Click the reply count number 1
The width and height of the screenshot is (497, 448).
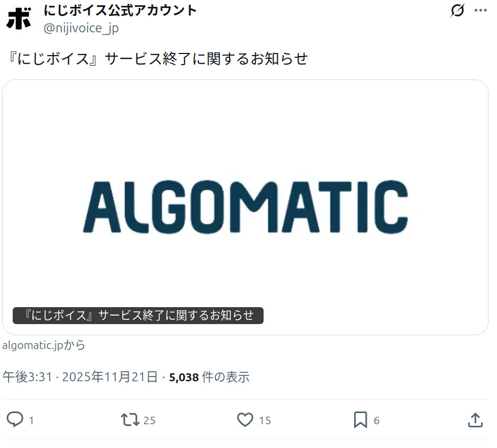click(x=31, y=420)
